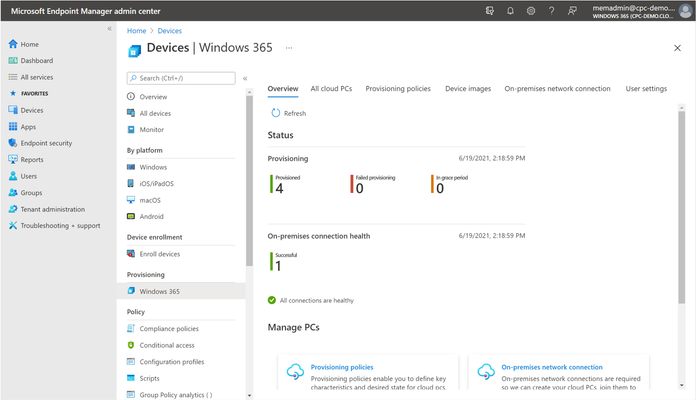Click the FAVORITES star icon
Image resolution: width=696 pixels, height=400 pixels.
[x=13, y=93]
